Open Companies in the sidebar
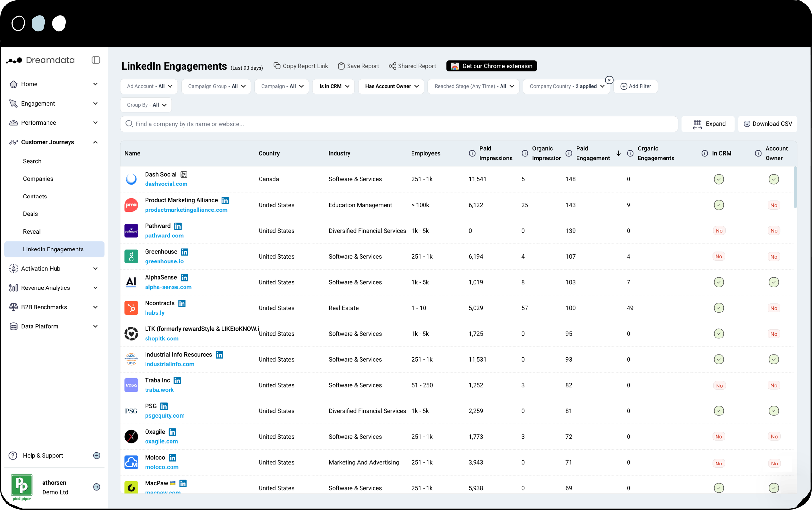The height and width of the screenshot is (510, 812). point(38,179)
